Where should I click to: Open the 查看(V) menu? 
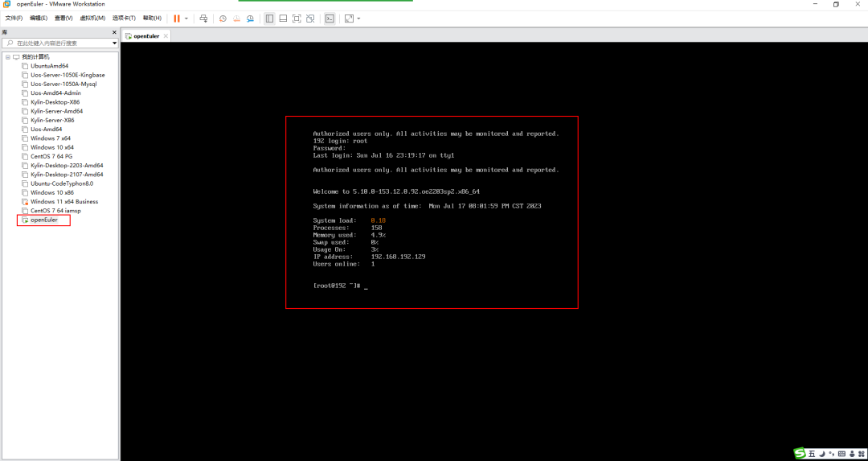pyautogui.click(x=63, y=19)
